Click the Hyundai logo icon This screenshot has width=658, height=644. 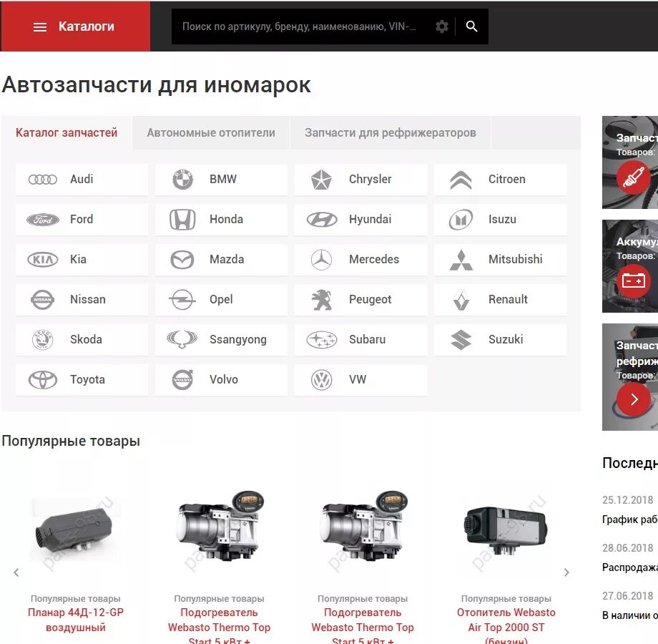click(x=321, y=219)
